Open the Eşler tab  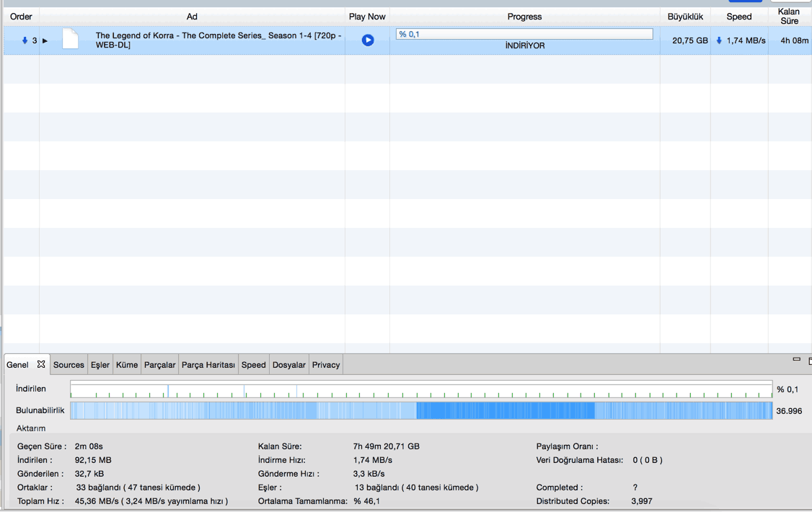[100, 365]
